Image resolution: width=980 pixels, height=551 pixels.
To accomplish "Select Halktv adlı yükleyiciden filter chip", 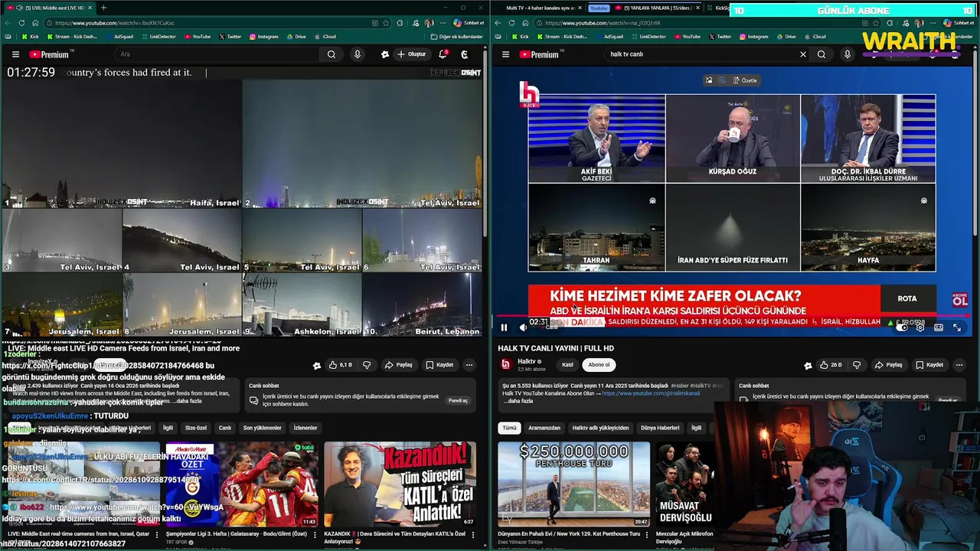I will click(600, 428).
